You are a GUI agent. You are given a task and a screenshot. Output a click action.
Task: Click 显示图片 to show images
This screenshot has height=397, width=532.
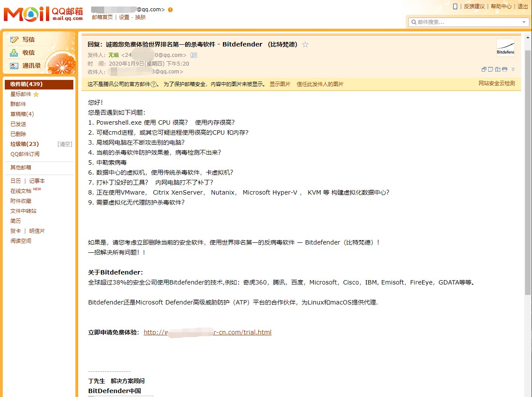pos(280,84)
